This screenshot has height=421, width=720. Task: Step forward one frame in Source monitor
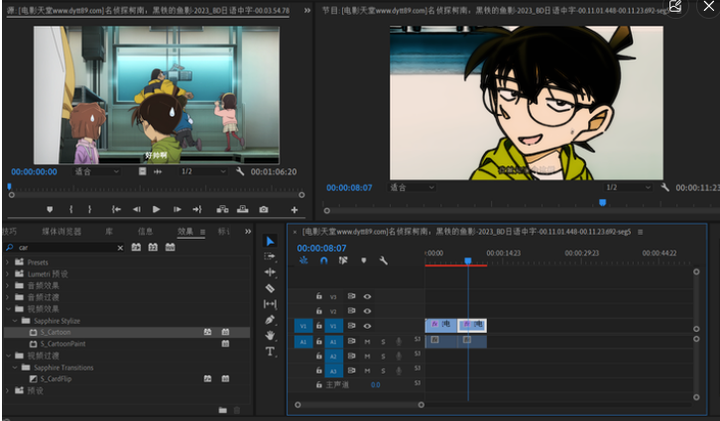[x=177, y=209]
